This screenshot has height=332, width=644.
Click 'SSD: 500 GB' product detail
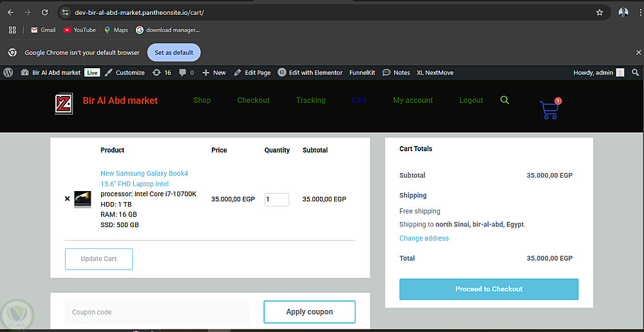pyautogui.click(x=120, y=225)
